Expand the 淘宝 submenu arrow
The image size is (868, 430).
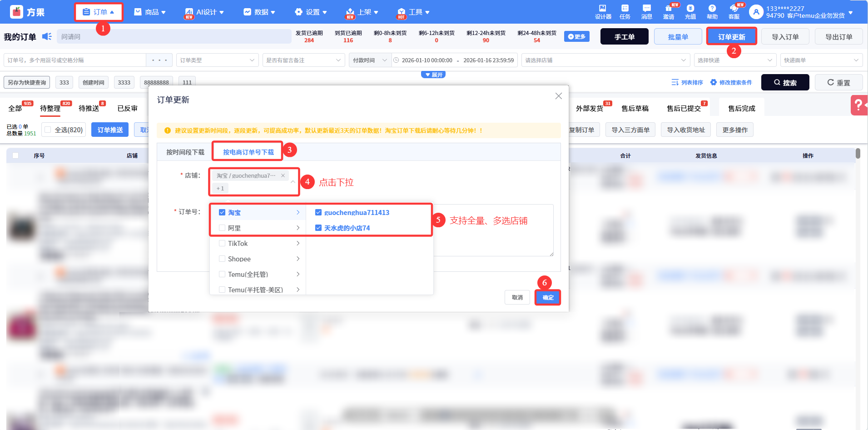(298, 212)
